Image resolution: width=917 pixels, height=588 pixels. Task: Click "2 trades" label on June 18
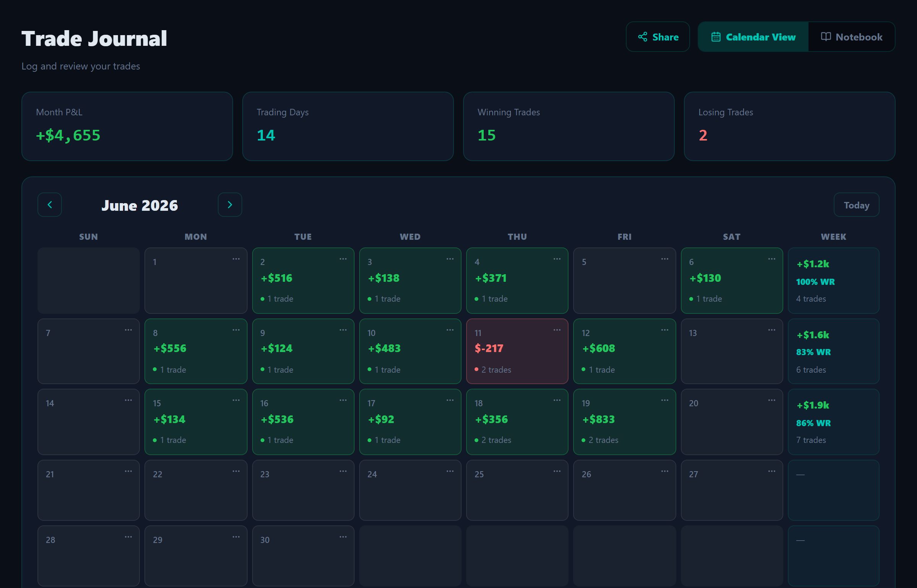click(496, 440)
